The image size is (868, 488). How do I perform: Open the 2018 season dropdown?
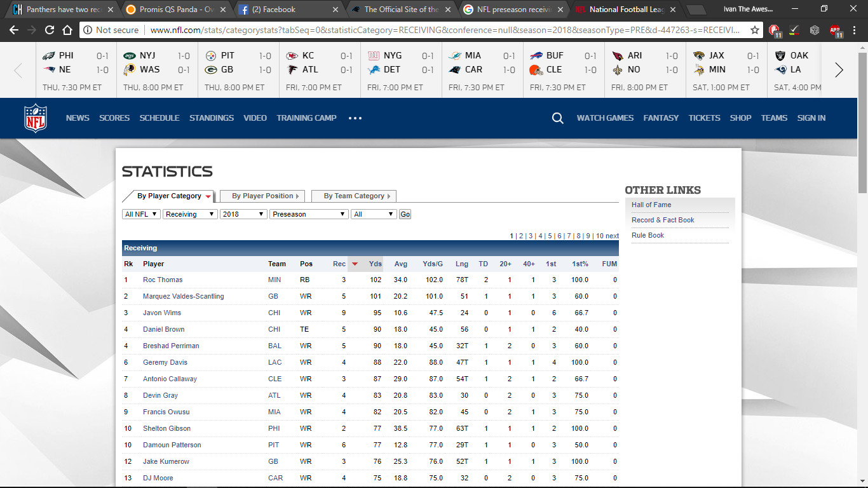pos(243,214)
